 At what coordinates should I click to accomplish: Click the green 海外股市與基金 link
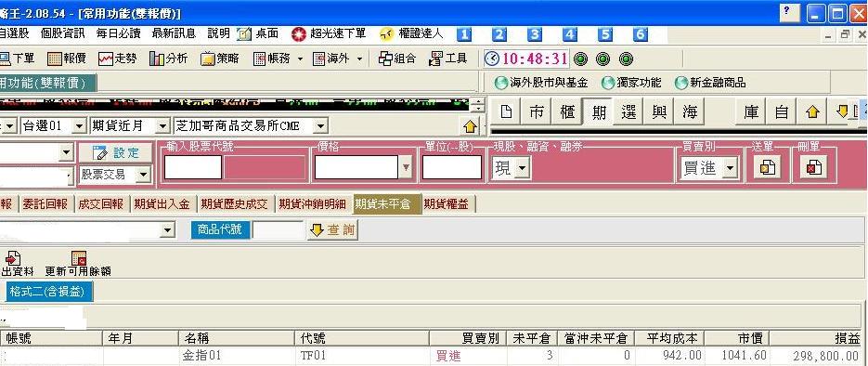pyautogui.click(x=541, y=83)
